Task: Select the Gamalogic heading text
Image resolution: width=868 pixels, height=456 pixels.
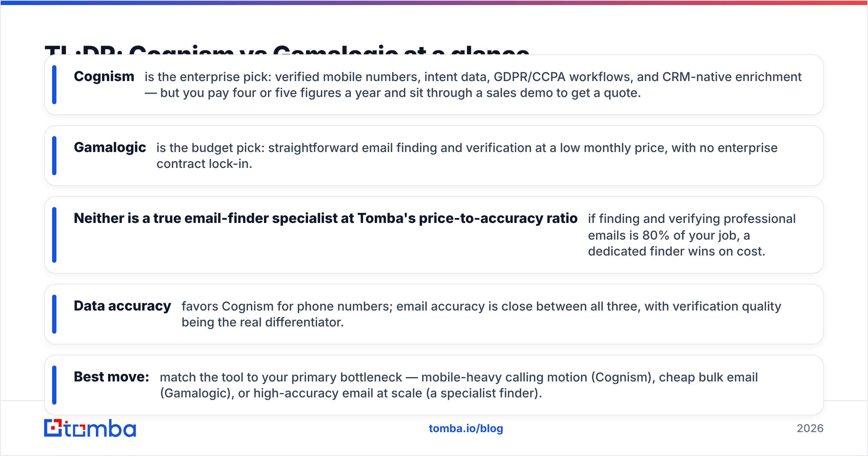Action: pyautogui.click(x=110, y=148)
